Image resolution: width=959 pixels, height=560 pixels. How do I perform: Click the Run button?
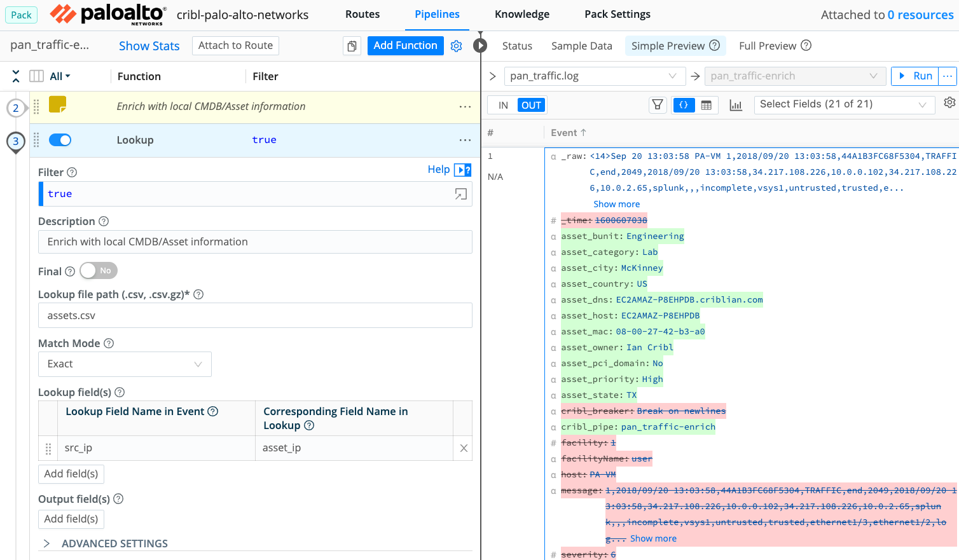point(915,76)
